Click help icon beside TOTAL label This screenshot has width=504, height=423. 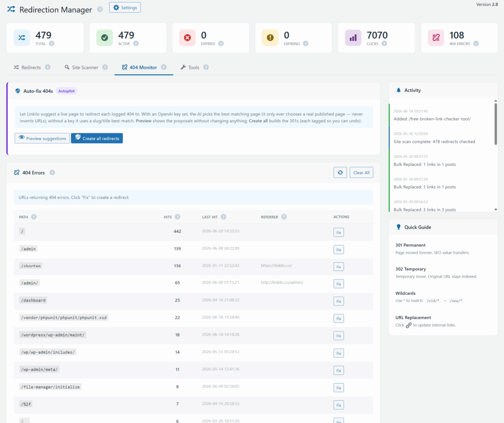tap(51, 44)
